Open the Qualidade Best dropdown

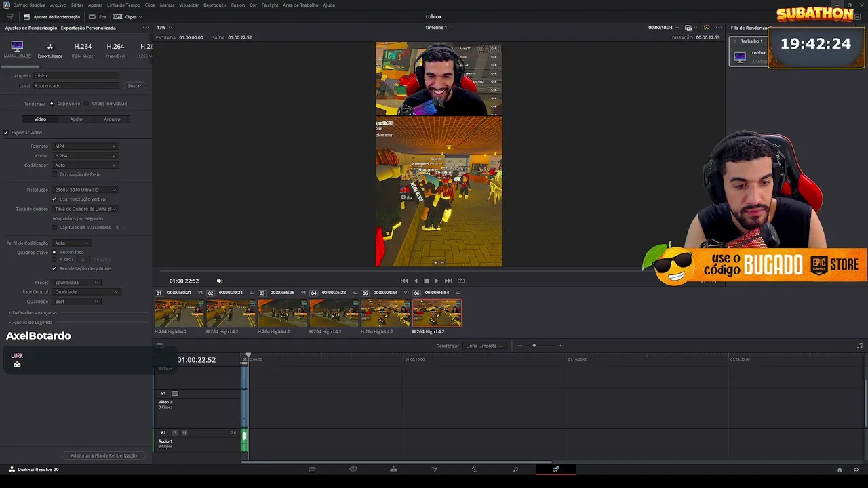click(x=77, y=302)
